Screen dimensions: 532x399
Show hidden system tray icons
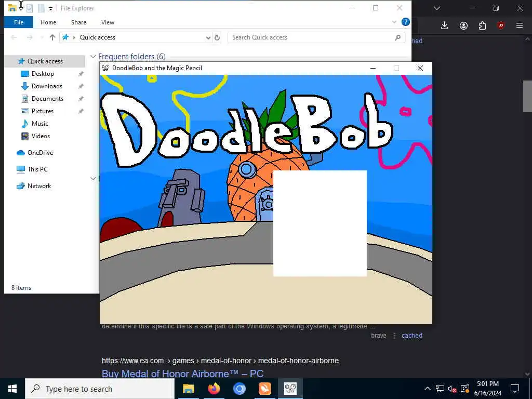428,389
